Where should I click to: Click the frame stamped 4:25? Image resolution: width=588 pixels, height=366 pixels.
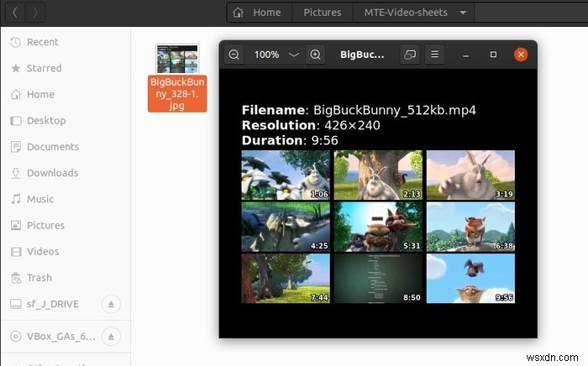pyautogui.click(x=286, y=227)
